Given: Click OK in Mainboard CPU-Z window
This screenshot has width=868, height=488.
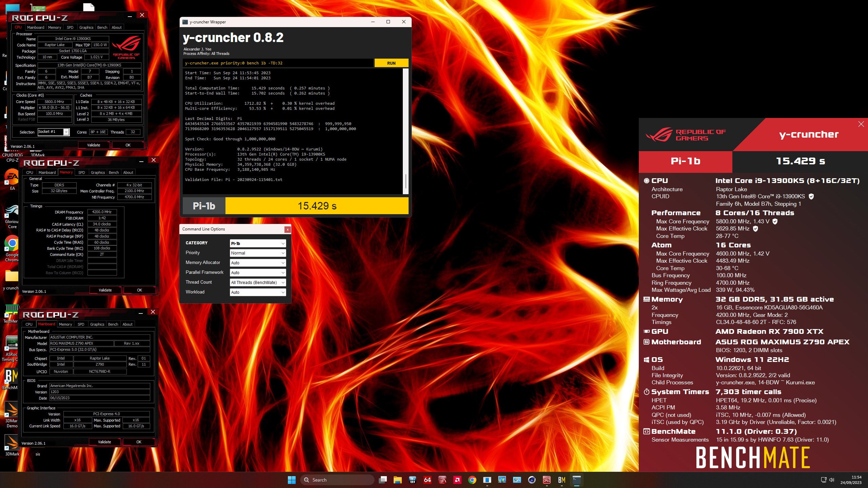Looking at the screenshot, I should (139, 442).
